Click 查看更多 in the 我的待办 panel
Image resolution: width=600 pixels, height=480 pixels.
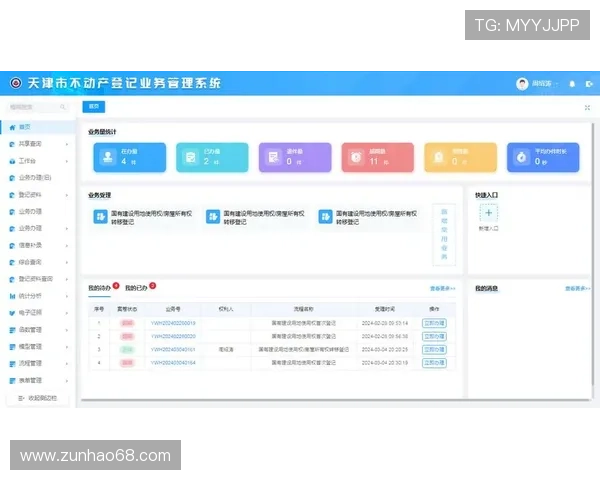[443, 289]
